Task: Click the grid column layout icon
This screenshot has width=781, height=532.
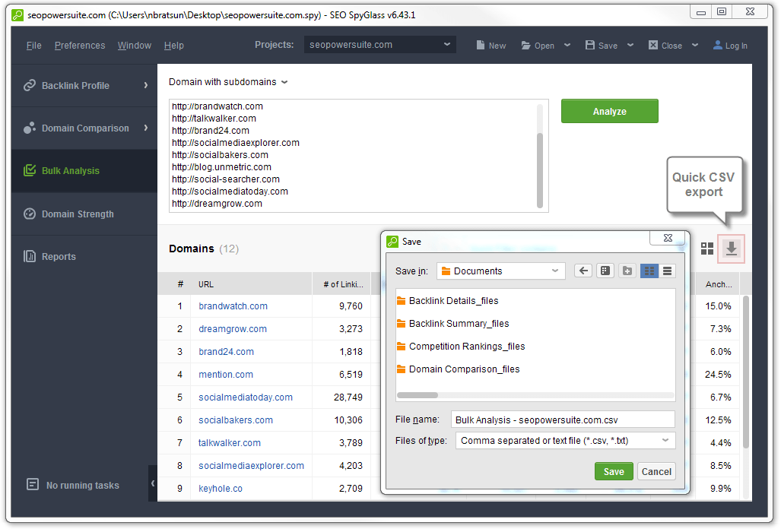Action: coord(706,249)
